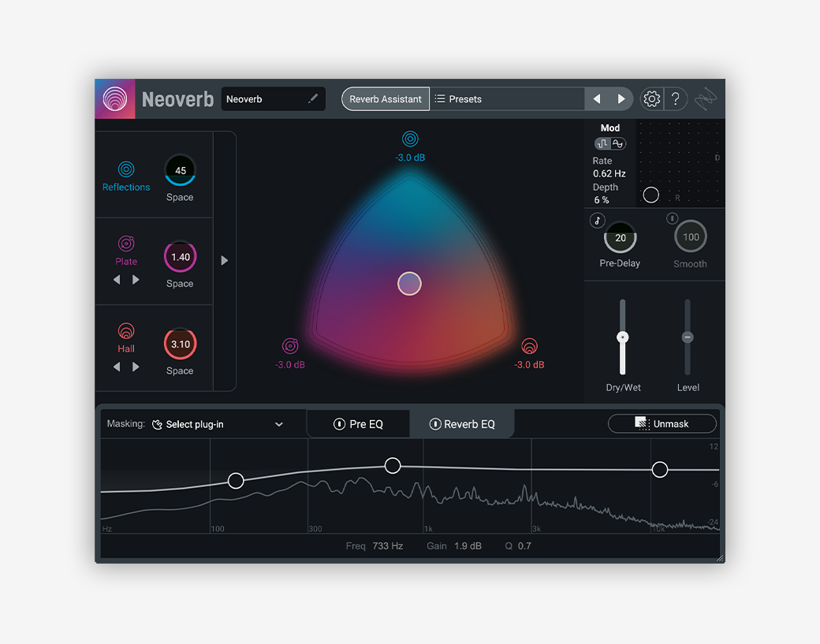Click the Hall icon in the left panel
This screenshot has height=644, width=820.
click(x=126, y=331)
